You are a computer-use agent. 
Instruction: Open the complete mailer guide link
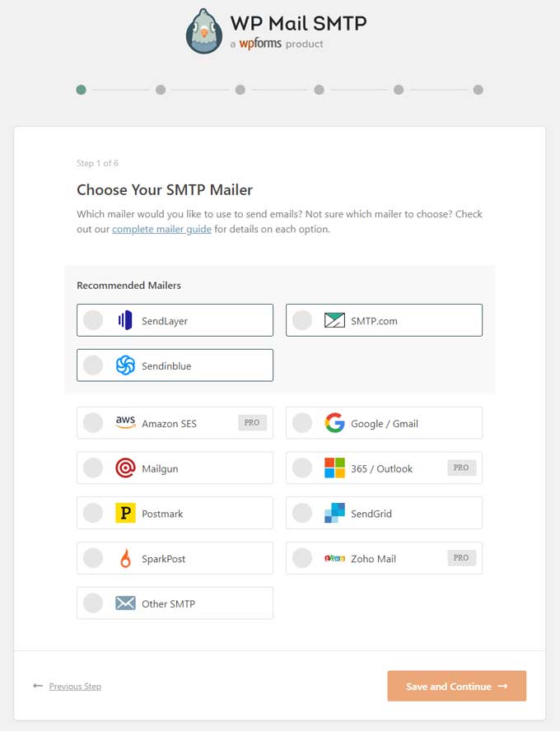[x=161, y=229]
